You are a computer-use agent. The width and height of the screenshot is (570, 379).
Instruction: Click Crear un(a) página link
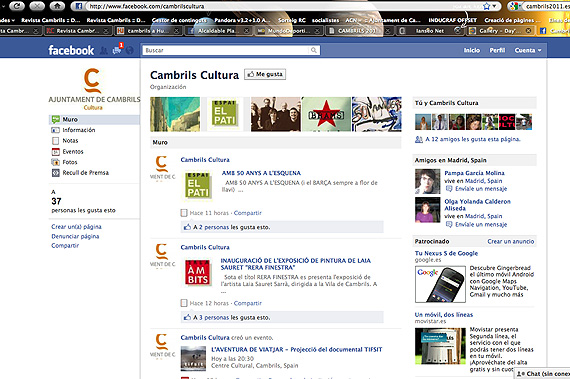(76, 226)
